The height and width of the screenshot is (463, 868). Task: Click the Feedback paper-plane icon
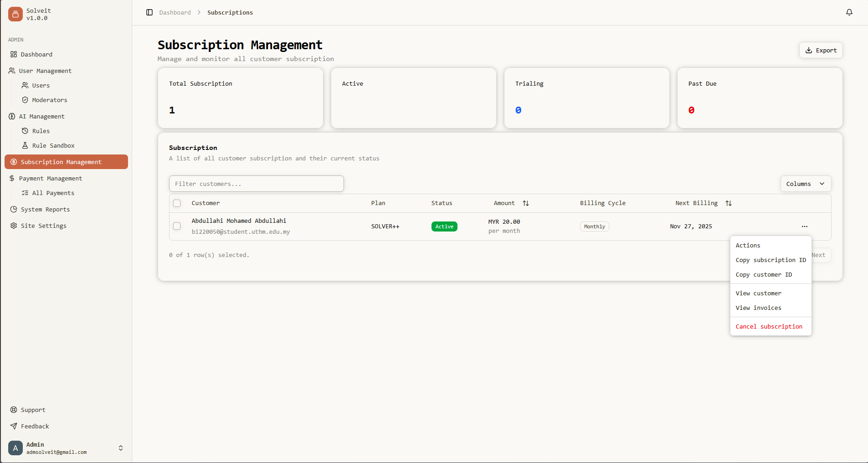(13, 426)
